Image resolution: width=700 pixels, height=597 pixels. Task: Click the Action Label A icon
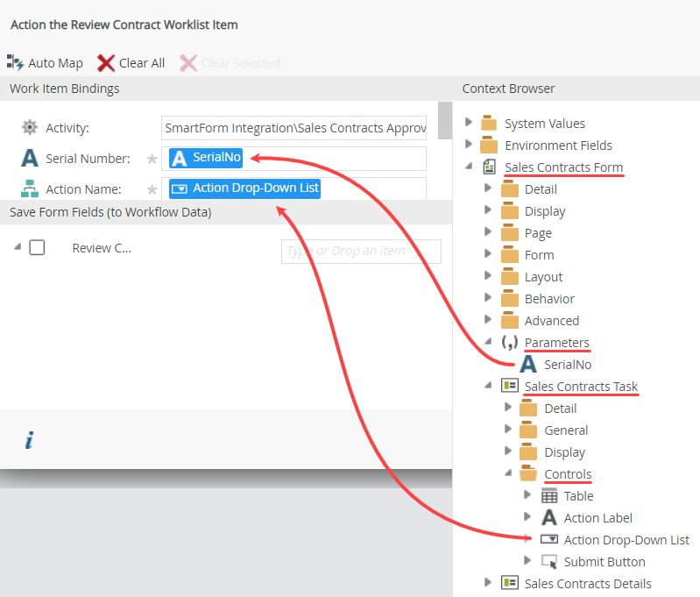(549, 517)
